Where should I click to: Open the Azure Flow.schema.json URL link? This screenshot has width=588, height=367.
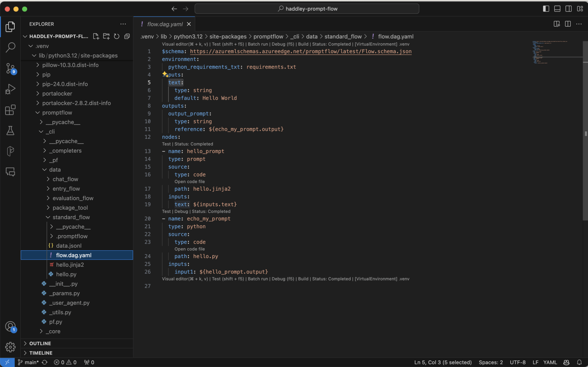click(300, 51)
